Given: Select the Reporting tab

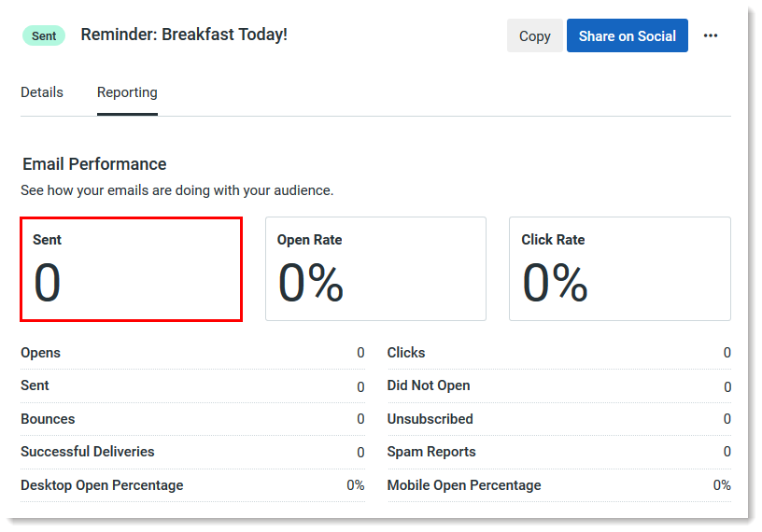Looking at the screenshot, I should 127,92.
